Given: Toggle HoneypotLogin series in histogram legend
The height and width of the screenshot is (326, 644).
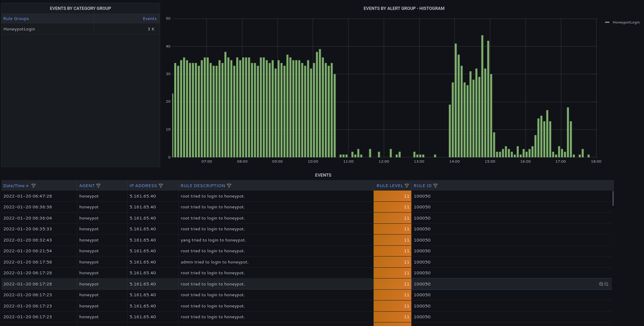Looking at the screenshot, I should pyautogui.click(x=626, y=23).
